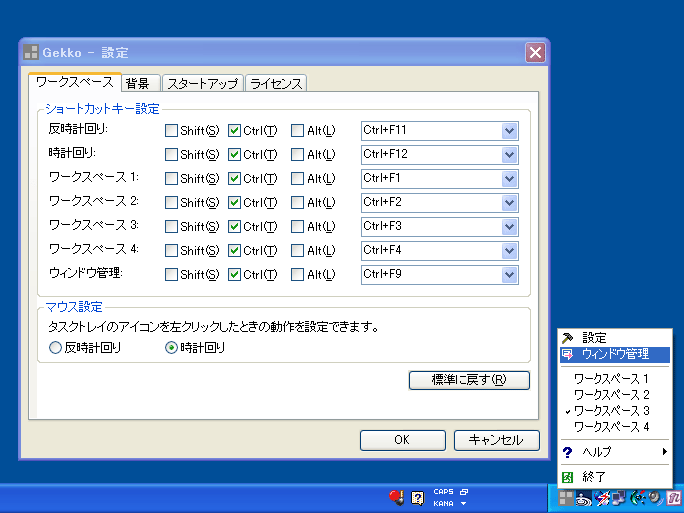Click the KANA indicator on language bar
The width and height of the screenshot is (684, 513).
443,503
